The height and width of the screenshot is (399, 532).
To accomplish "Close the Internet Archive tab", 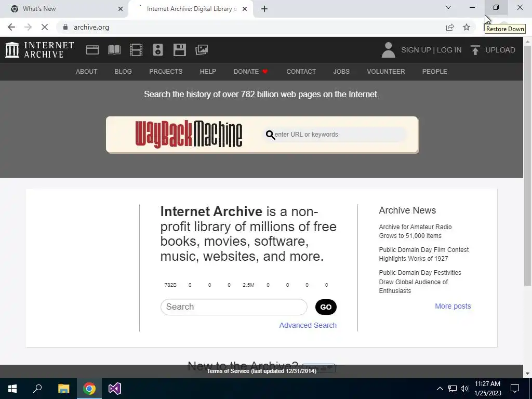I will coord(245,9).
